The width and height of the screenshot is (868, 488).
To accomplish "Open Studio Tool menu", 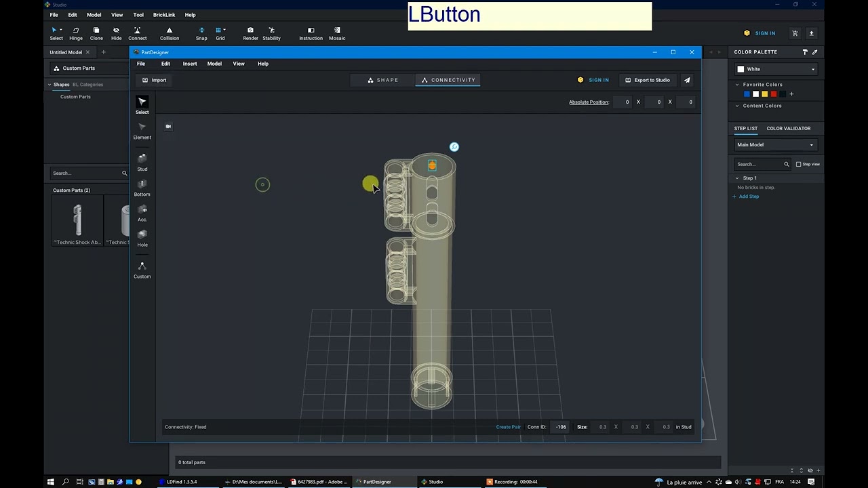I will tap(138, 15).
